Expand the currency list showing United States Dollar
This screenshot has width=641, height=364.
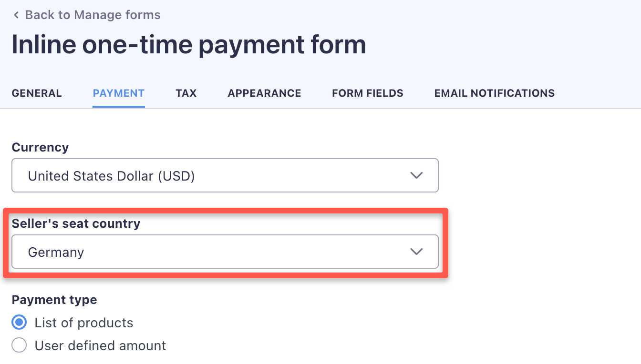point(225,175)
